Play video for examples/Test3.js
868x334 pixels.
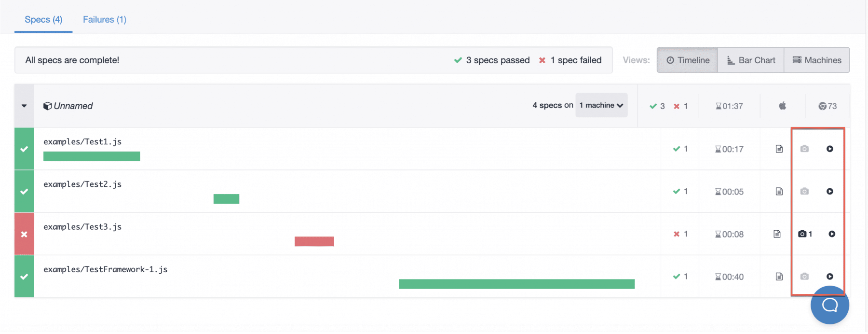(831, 234)
